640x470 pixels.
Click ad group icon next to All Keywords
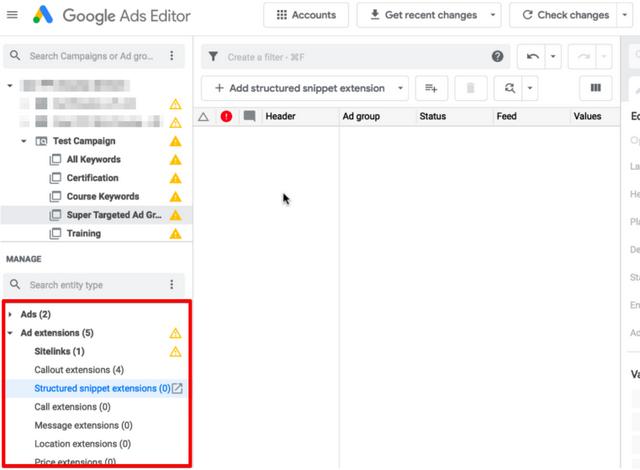pyautogui.click(x=55, y=160)
